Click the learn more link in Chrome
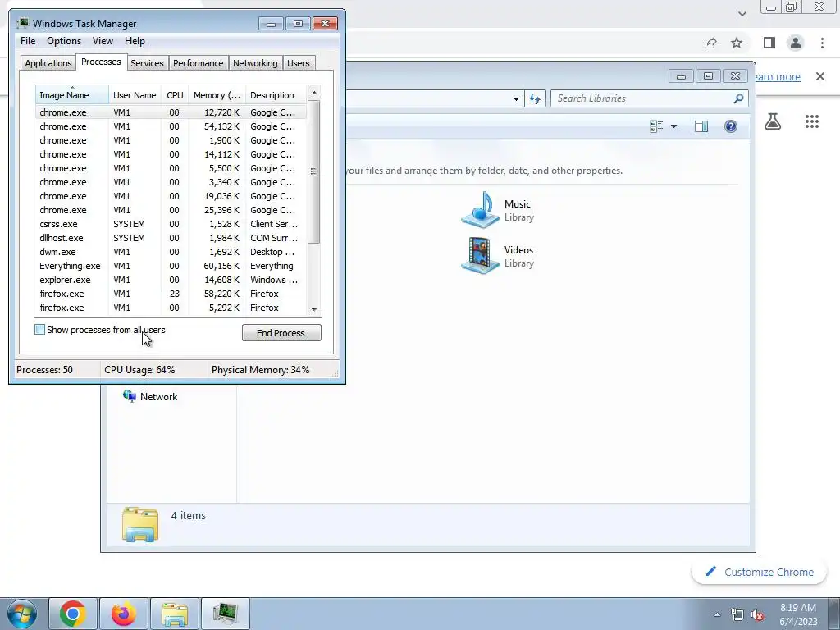The image size is (840, 630). click(778, 76)
